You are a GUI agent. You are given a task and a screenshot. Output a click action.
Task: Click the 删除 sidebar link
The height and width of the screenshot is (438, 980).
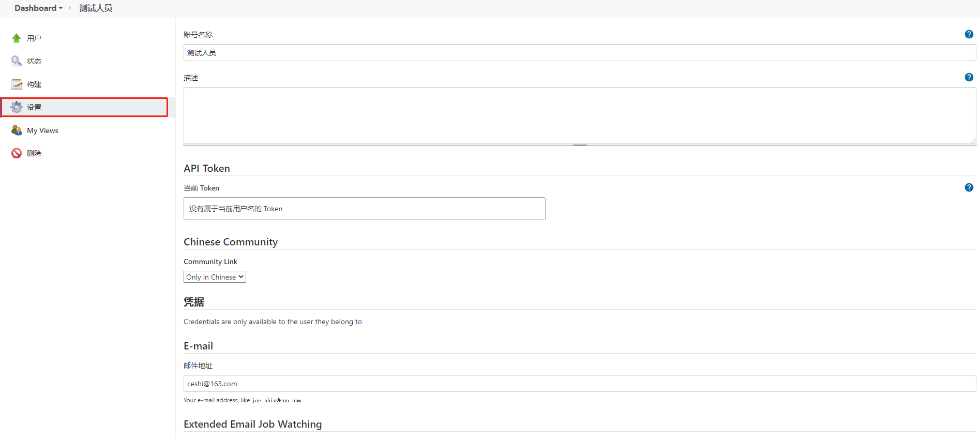(34, 153)
